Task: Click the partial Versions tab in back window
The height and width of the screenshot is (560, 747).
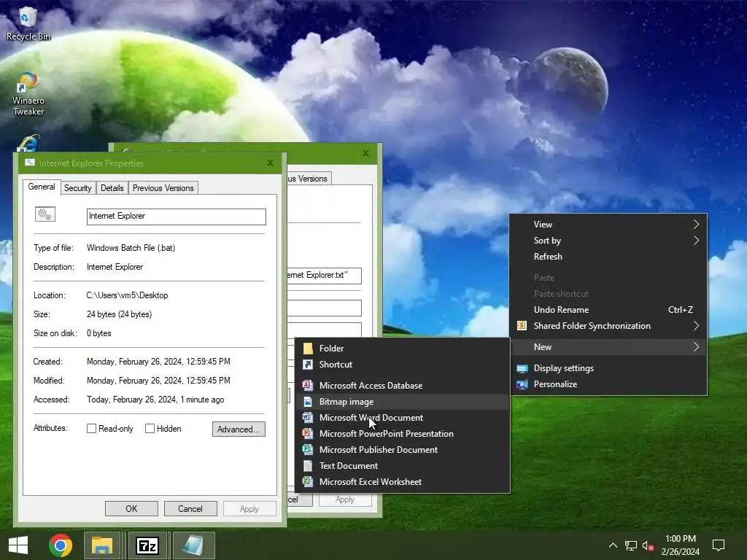Action: (309, 179)
